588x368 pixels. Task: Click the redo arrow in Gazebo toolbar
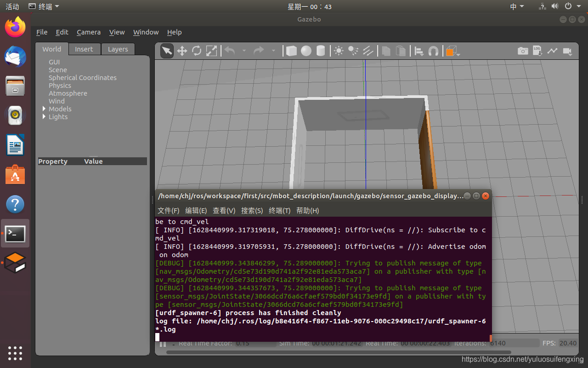[259, 51]
